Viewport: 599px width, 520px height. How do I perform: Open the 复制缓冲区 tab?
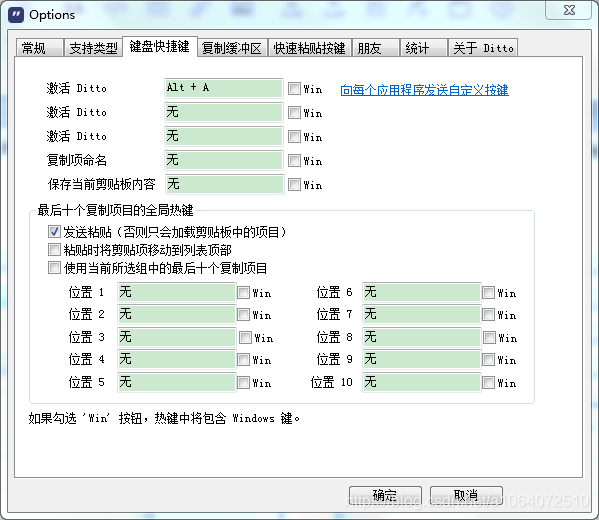pos(232,48)
